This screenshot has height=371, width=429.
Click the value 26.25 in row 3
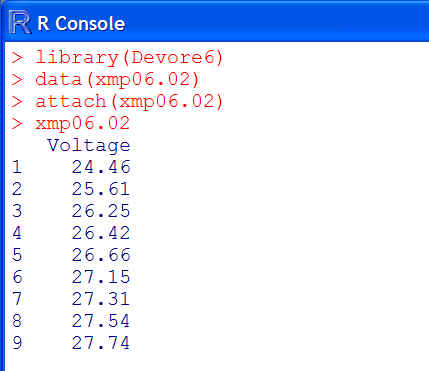coord(101,211)
